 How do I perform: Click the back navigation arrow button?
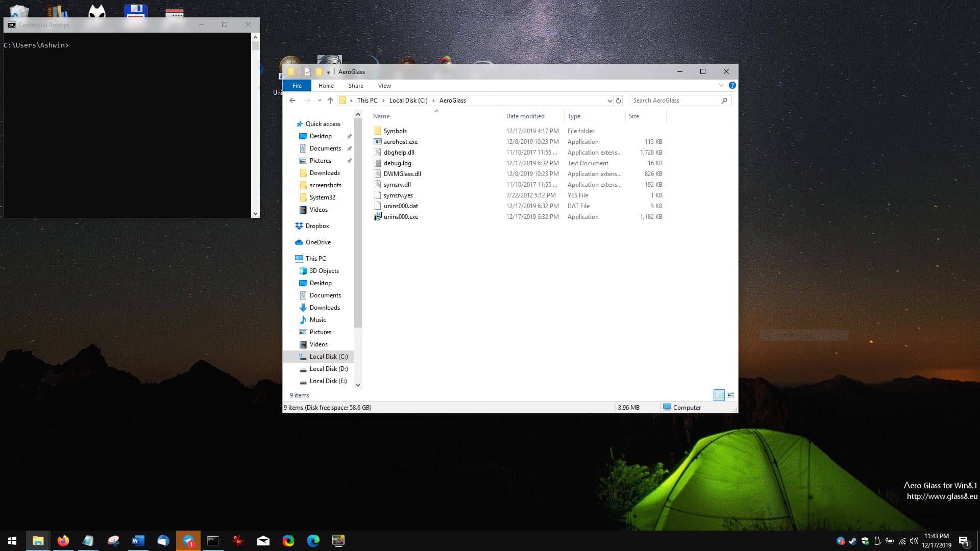(x=293, y=100)
